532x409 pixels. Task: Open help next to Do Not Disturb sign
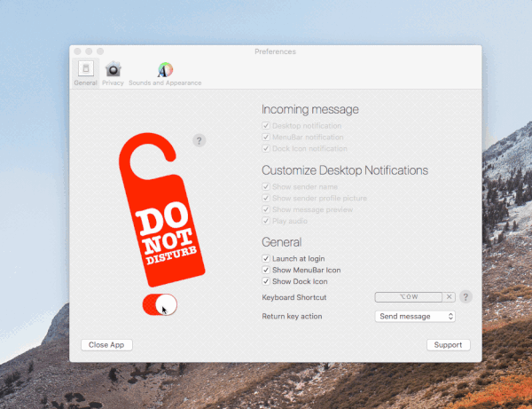point(199,140)
